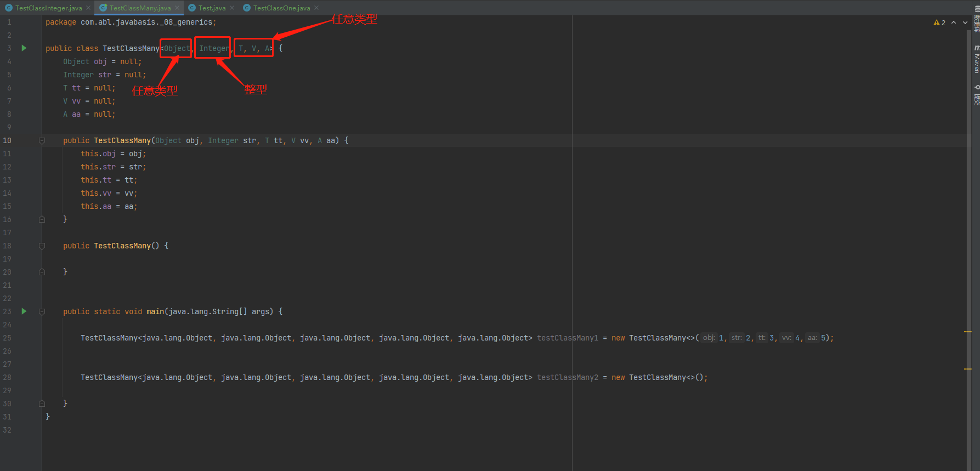Viewport: 980px width, 471px height.
Task: Click the 'aa:' parameter inlay hint
Action: 812,338
